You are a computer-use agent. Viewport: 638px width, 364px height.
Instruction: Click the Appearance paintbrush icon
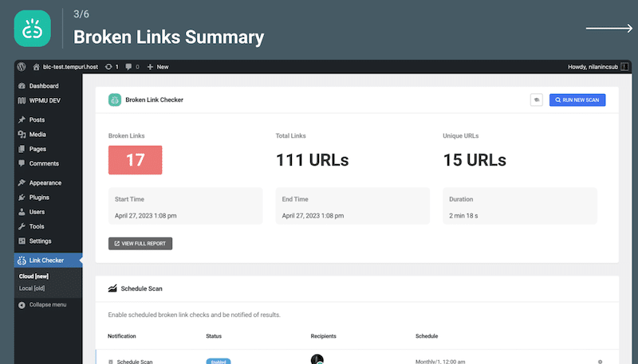[22, 183]
